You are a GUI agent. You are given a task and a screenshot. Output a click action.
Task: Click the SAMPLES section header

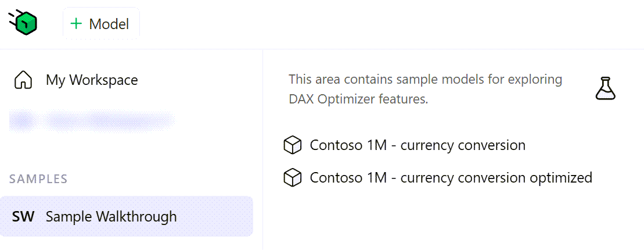tap(38, 179)
